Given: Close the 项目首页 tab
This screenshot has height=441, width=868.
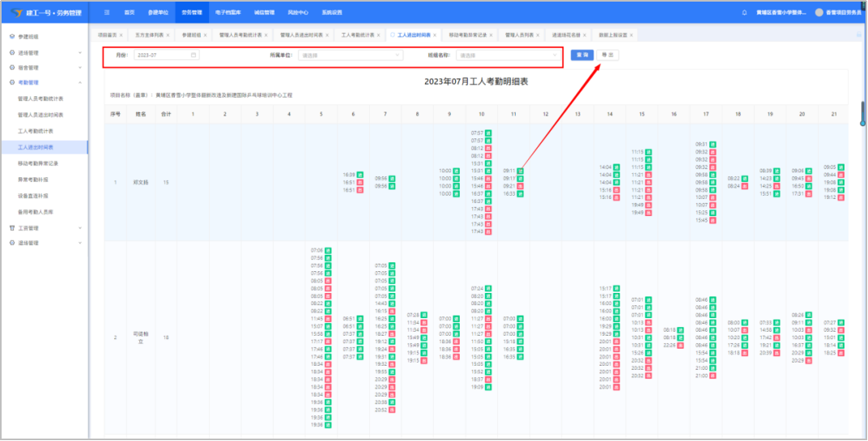Looking at the screenshot, I should (121, 35).
